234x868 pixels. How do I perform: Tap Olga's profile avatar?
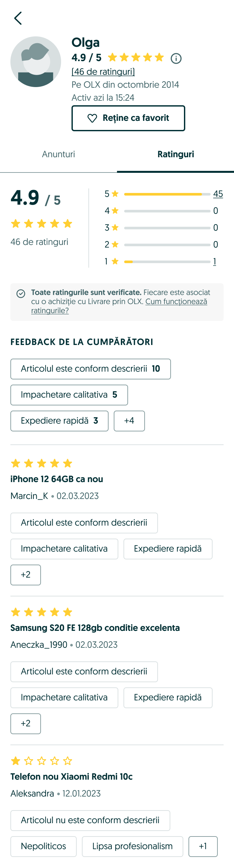pyautogui.click(x=36, y=62)
